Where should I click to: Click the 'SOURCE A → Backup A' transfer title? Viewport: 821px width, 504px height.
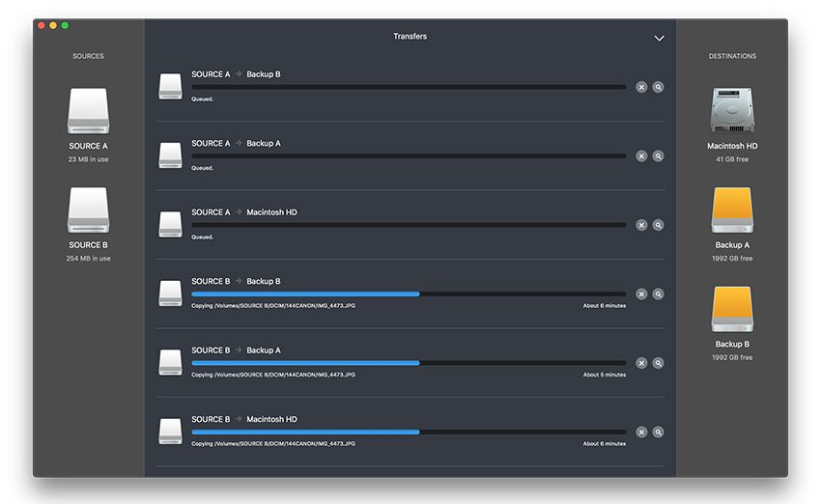236,144
